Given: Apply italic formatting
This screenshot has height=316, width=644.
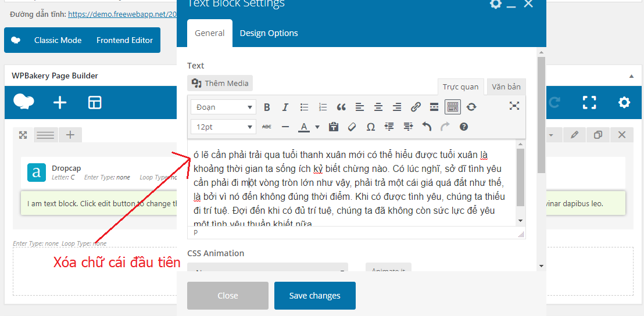Looking at the screenshot, I should click(x=285, y=107).
